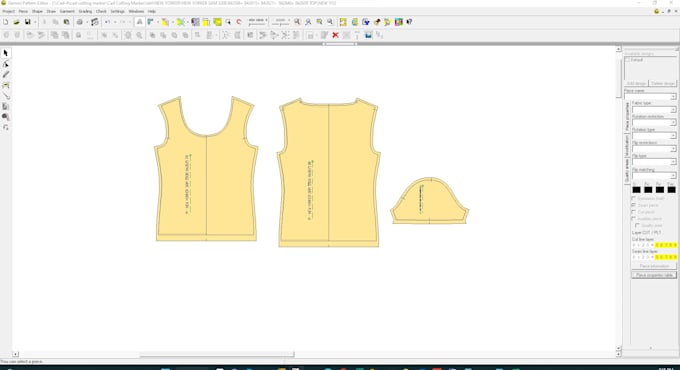Toggle the Symmetric (half) checkbox
This screenshot has height=370, width=680.
[x=634, y=198]
